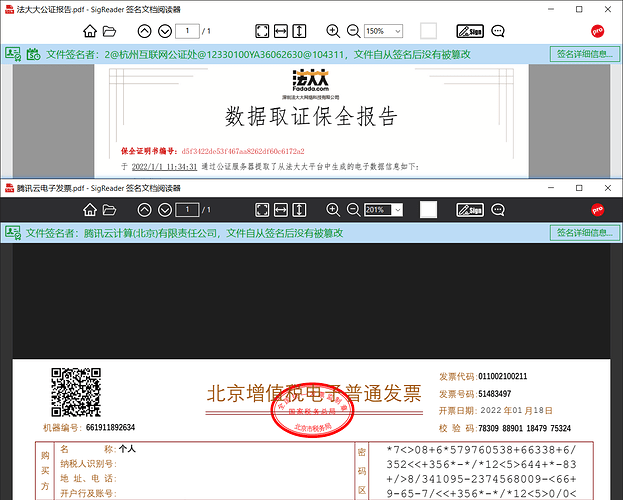
Task: Go to home in top SigReader window
Action: [x=90, y=31]
